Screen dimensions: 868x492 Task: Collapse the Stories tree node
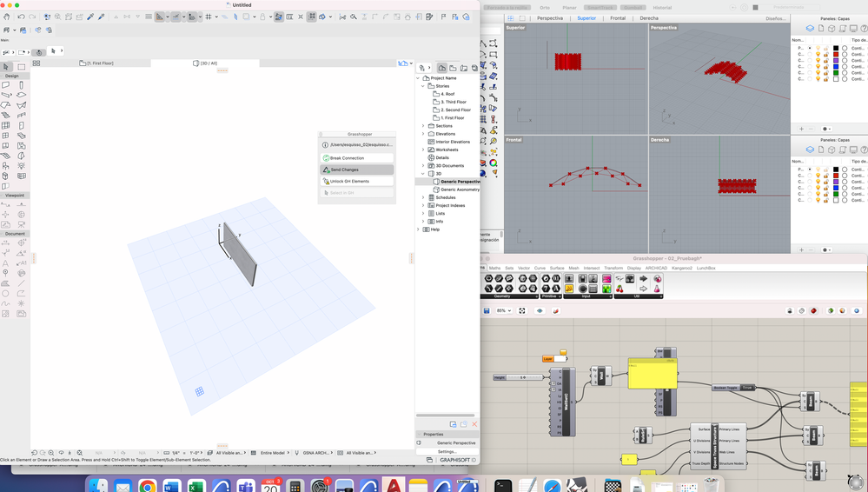pyautogui.click(x=423, y=86)
